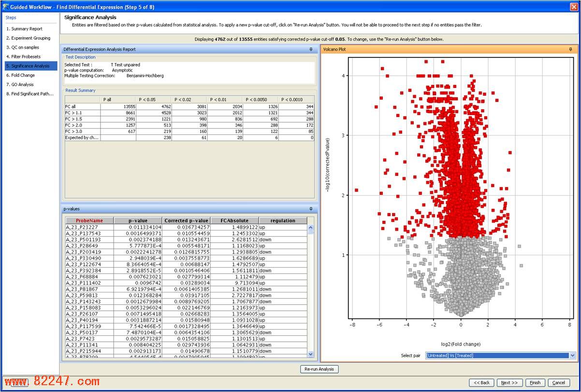The image size is (581, 392).
Task: Click p-values table scroll down arrow
Action: click(x=311, y=354)
